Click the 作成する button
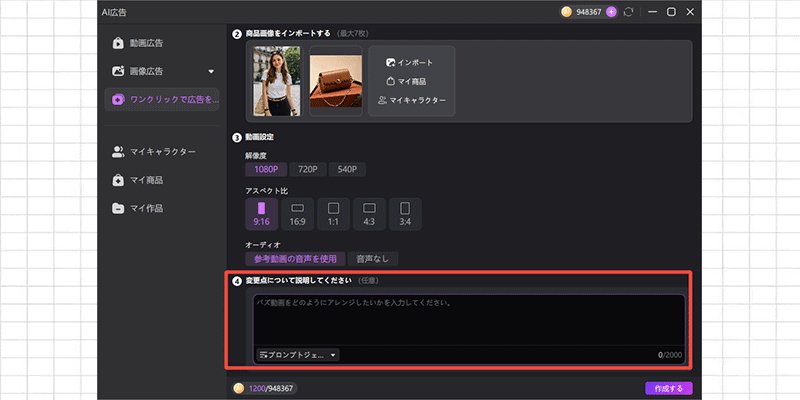 pos(668,388)
